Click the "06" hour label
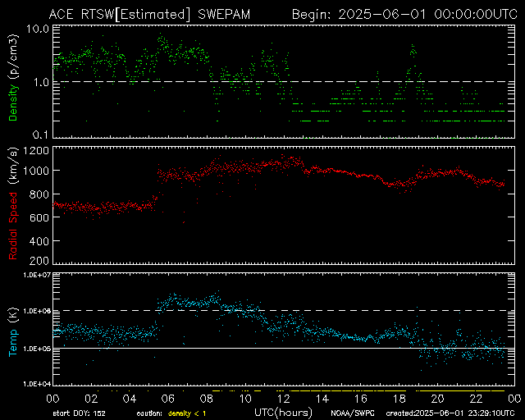The height and width of the screenshot is (420, 525). pyautogui.click(x=168, y=399)
